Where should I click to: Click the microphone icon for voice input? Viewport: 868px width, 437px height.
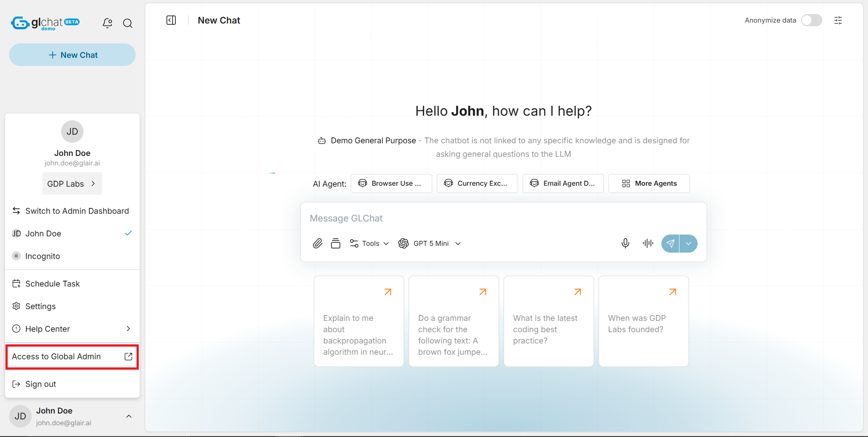coord(625,244)
